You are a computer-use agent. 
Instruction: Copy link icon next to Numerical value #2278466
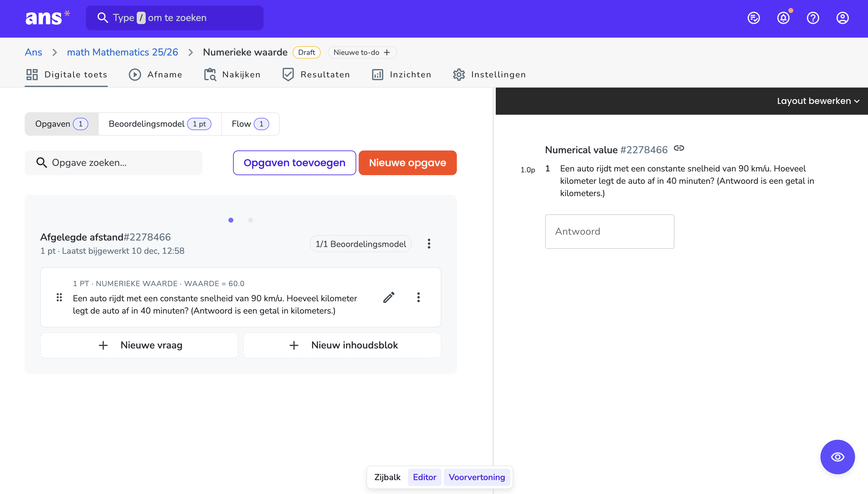pos(679,148)
